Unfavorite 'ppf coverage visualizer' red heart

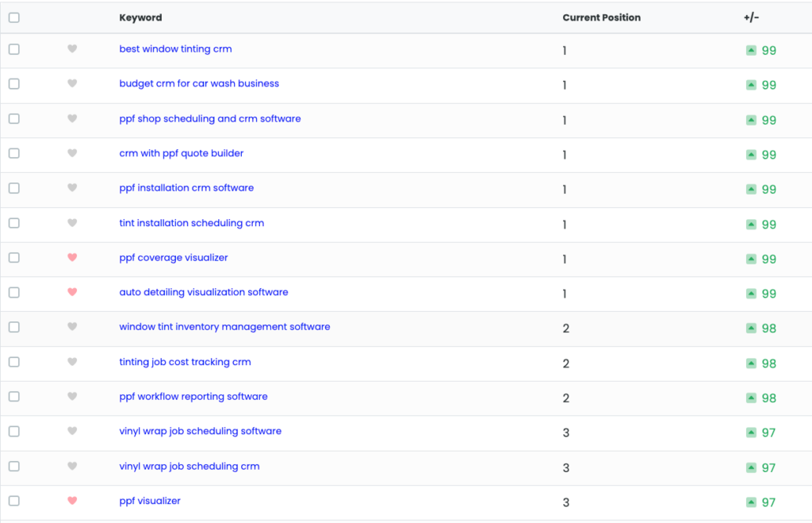(x=72, y=258)
